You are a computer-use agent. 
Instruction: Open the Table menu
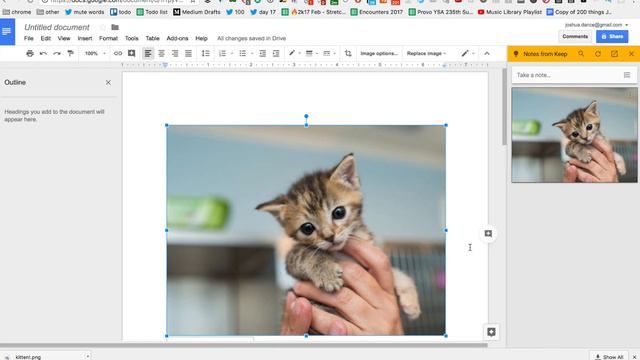click(x=152, y=38)
